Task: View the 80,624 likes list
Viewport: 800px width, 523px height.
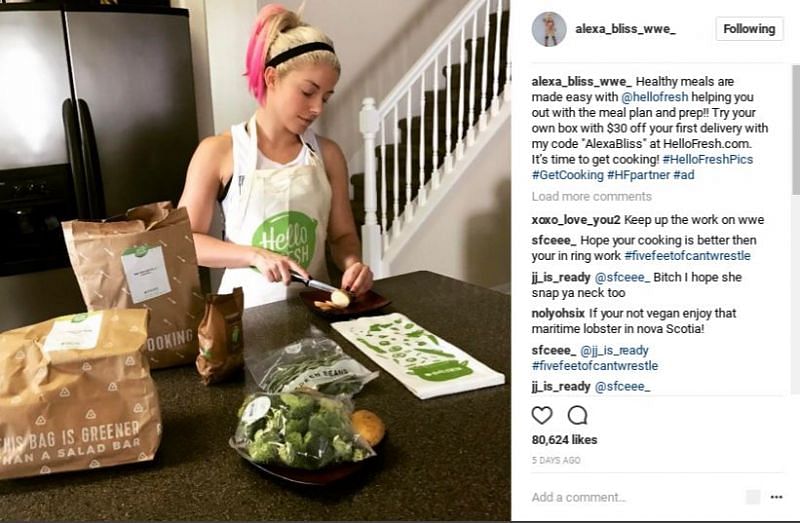Action: 564,440
